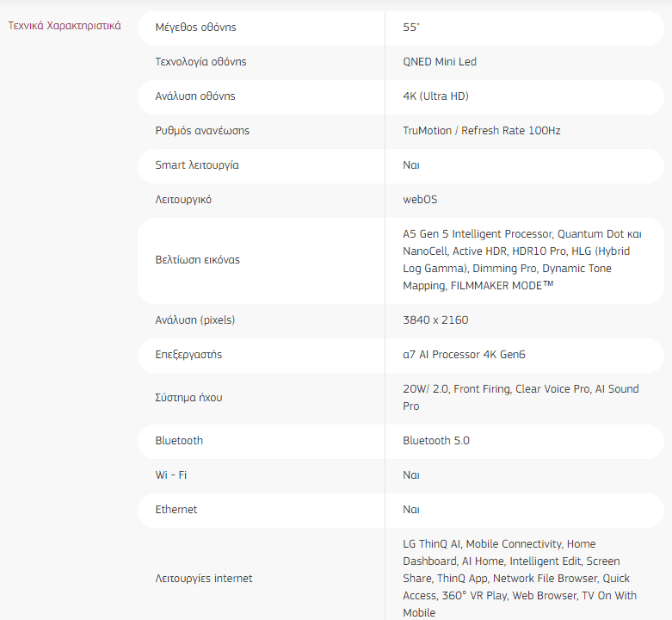Select the Ethernet row label
The width and height of the screenshot is (672, 620).
pos(176,510)
